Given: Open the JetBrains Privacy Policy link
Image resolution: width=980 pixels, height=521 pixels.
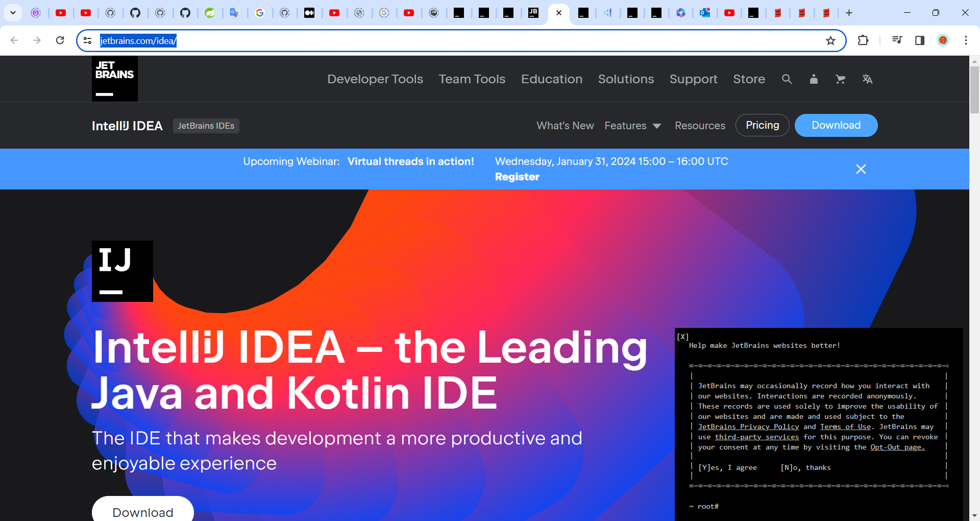Looking at the screenshot, I should point(748,427).
